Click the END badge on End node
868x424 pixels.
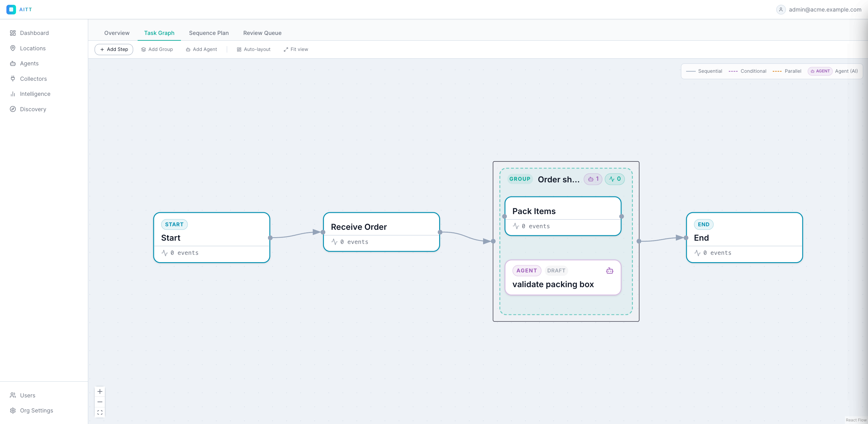coord(703,225)
